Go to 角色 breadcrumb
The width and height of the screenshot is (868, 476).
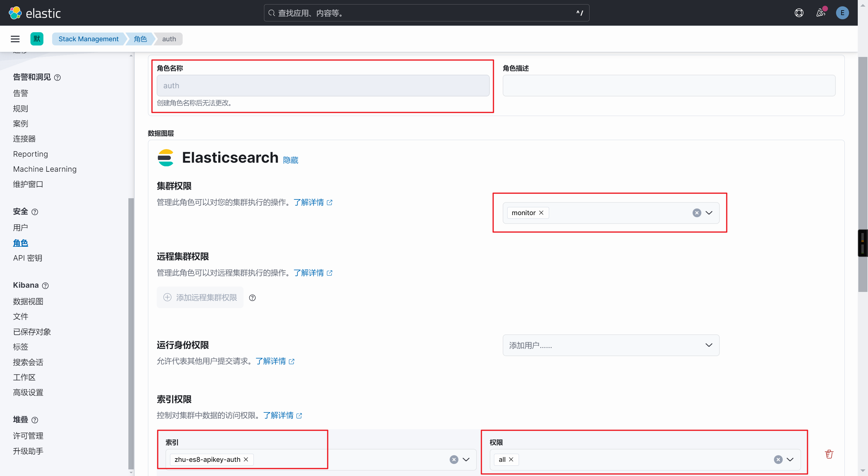click(x=140, y=39)
